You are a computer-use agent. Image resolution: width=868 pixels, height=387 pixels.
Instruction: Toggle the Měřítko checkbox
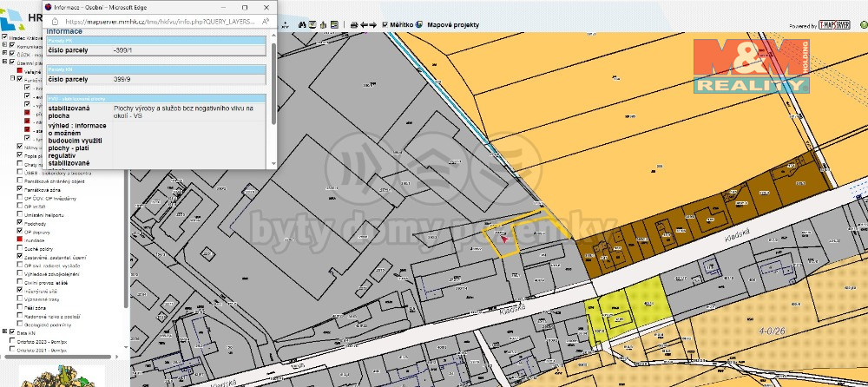385,25
